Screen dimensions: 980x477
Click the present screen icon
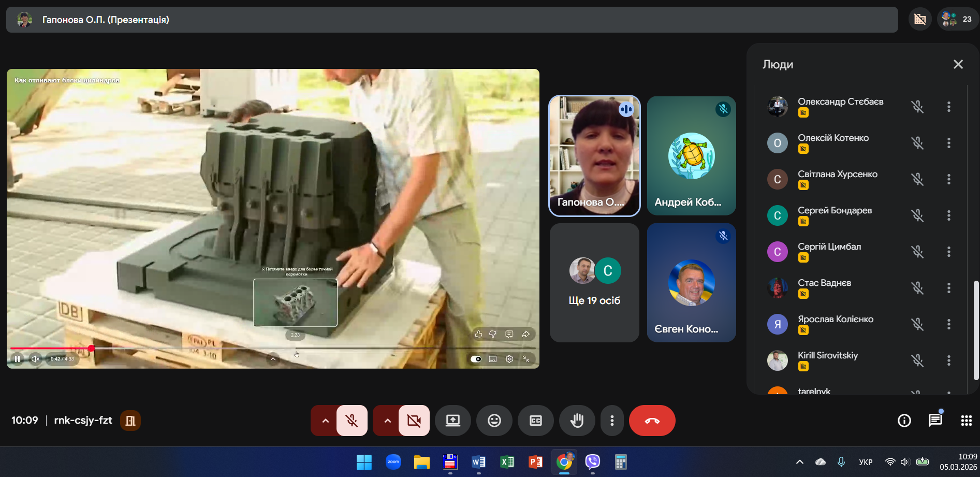tap(452, 421)
